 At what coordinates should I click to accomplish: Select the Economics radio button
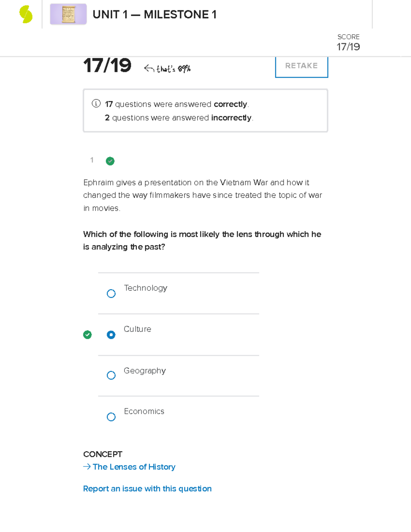(x=111, y=417)
